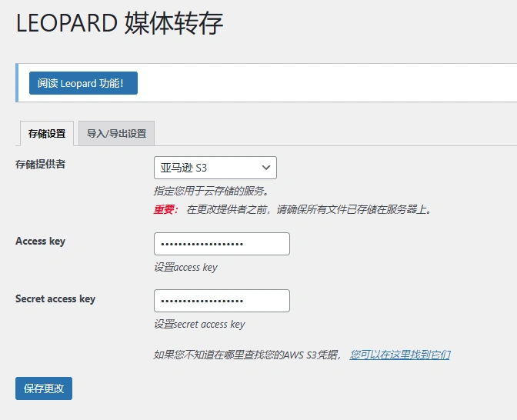Click the Access key label

(x=40, y=242)
